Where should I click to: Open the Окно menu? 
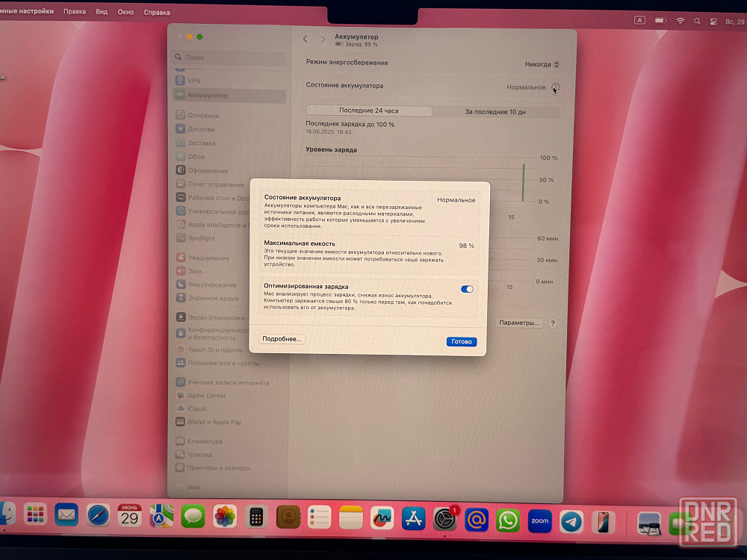click(125, 13)
